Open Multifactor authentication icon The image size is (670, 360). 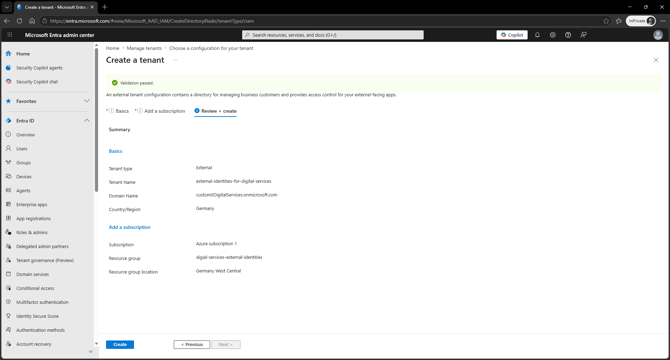click(x=8, y=302)
